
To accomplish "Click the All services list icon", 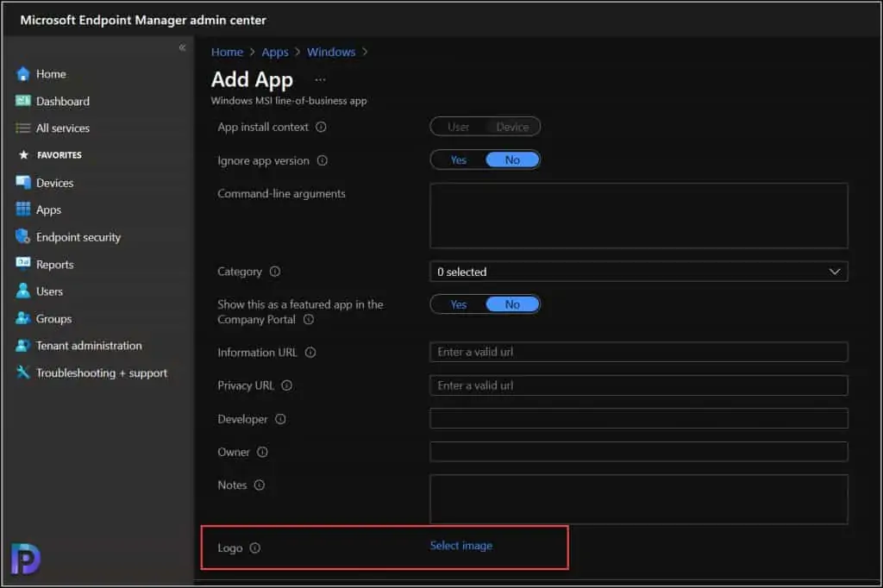I will click(x=23, y=128).
